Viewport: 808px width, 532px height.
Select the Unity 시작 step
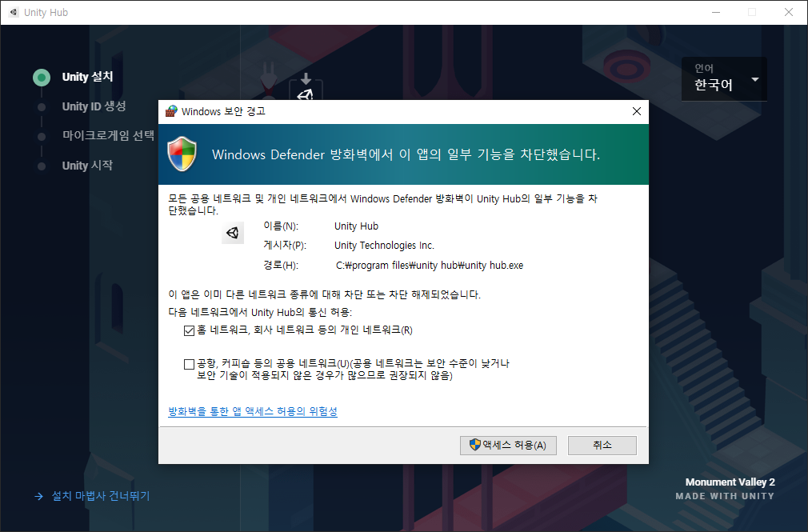click(x=87, y=166)
